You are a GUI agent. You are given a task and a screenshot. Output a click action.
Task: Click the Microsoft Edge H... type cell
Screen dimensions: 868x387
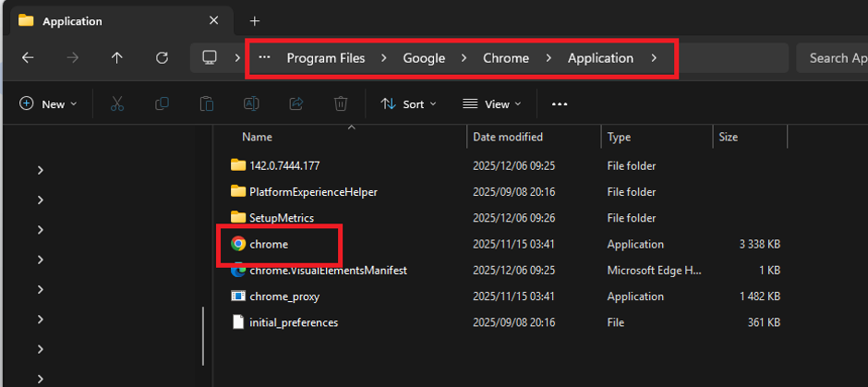click(x=655, y=271)
